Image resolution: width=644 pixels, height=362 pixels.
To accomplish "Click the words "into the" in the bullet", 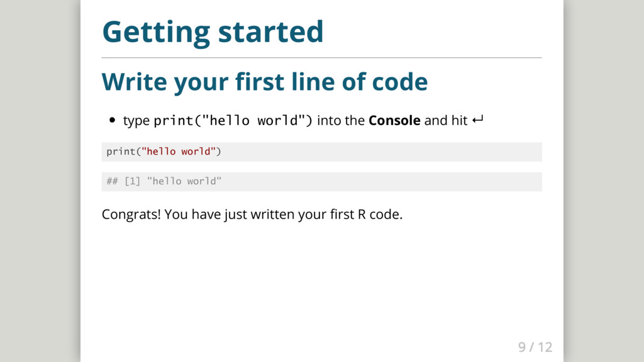I will [x=341, y=120].
